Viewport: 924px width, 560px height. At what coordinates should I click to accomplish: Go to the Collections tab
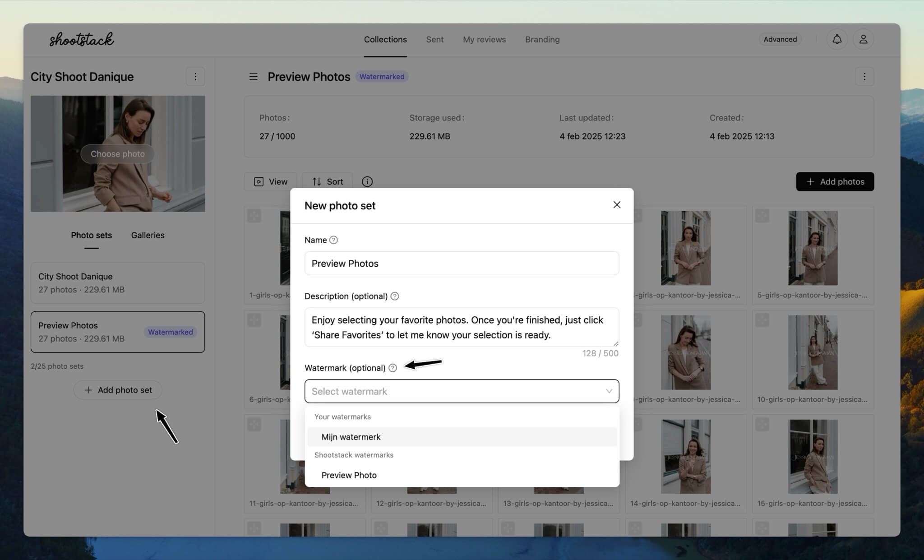click(x=385, y=39)
